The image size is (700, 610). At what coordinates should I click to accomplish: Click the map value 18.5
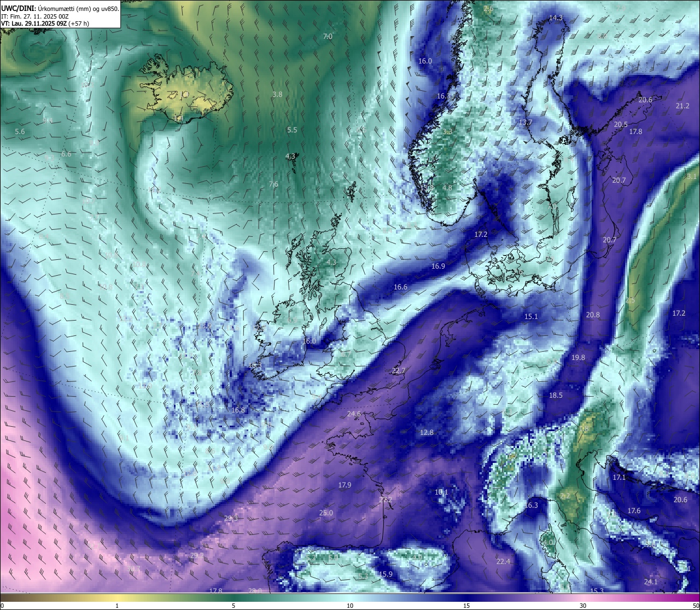pos(556,396)
